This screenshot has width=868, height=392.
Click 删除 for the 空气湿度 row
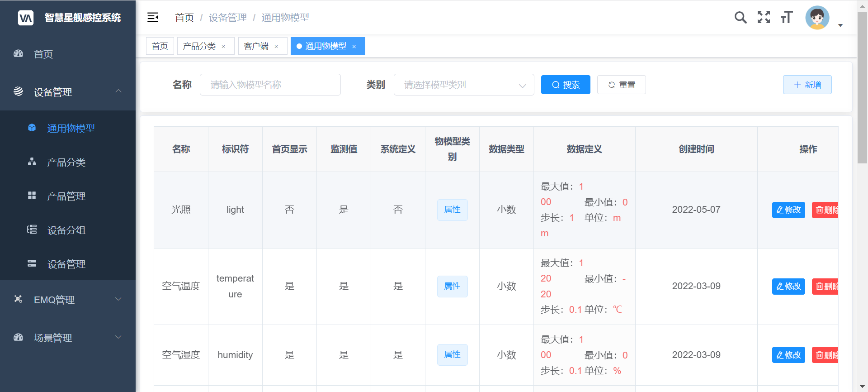click(825, 355)
